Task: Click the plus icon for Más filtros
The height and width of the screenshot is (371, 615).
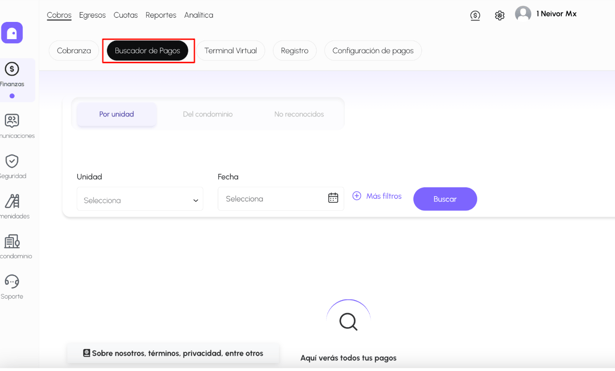Action: [x=357, y=196]
